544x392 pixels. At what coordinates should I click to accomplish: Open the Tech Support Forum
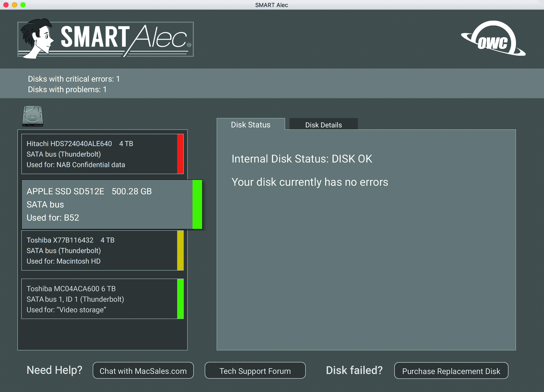coord(255,370)
